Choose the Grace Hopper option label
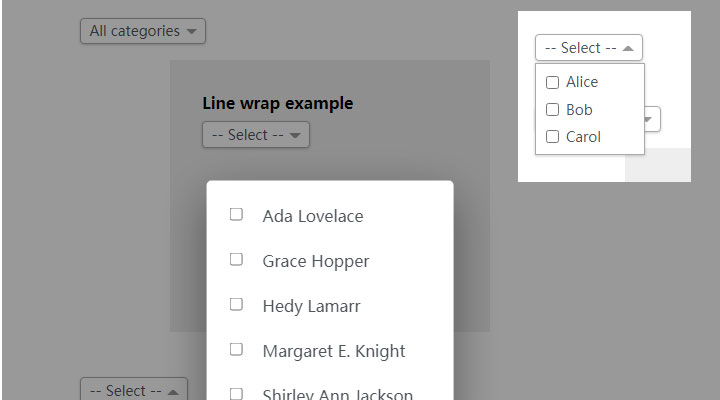This screenshot has height=400, width=720. click(x=316, y=261)
